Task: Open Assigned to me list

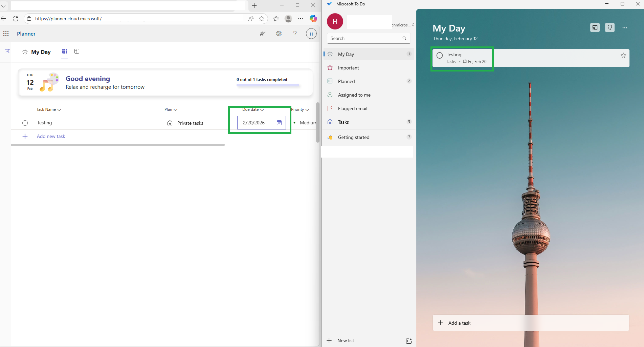Action: 369,95
